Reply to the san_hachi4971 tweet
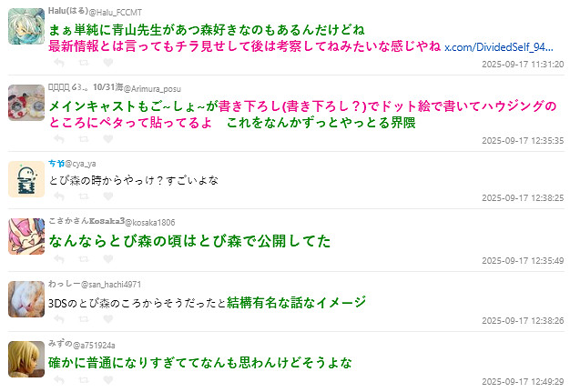The width and height of the screenshot is (570, 392). [58, 320]
